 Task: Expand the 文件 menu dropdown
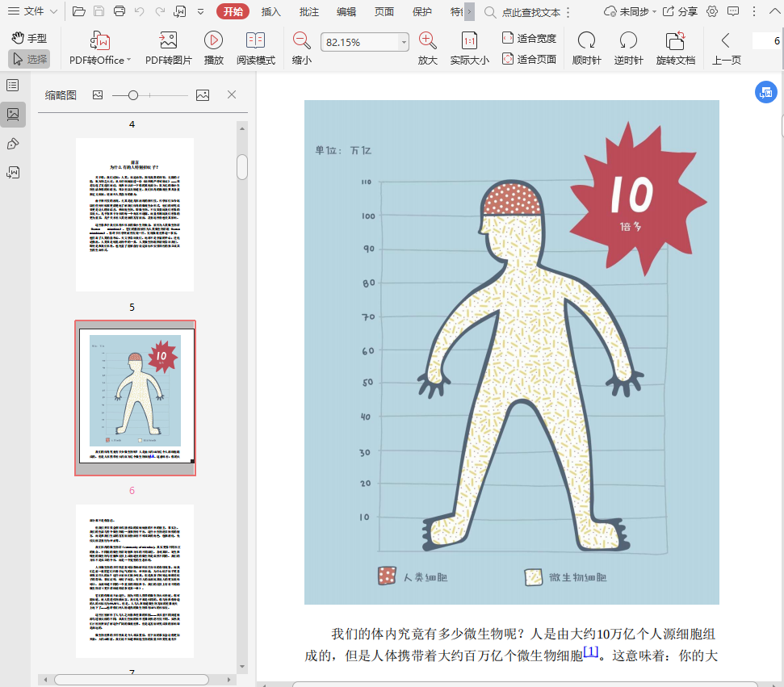click(34, 11)
